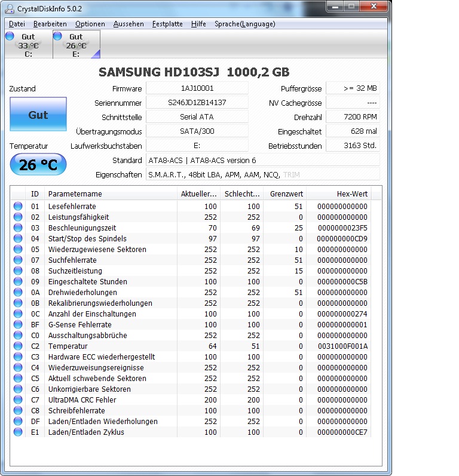Click the blue health orb above C:

point(10,36)
